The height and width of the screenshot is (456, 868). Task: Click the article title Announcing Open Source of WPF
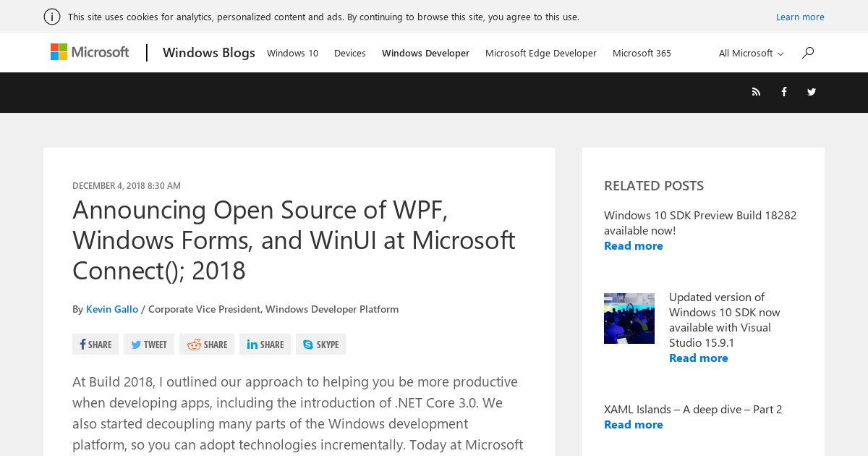pyautogui.click(x=294, y=240)
